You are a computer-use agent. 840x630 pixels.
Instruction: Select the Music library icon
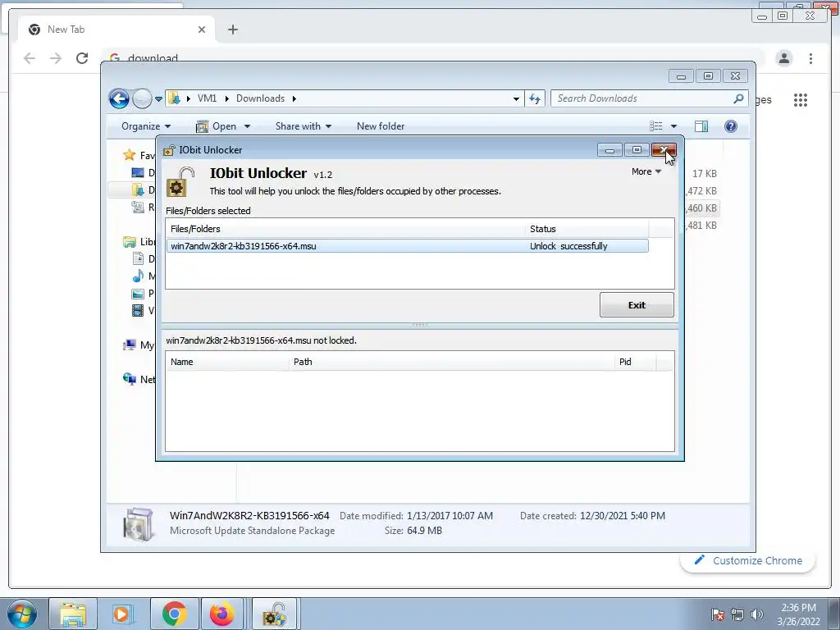point(138,276)
